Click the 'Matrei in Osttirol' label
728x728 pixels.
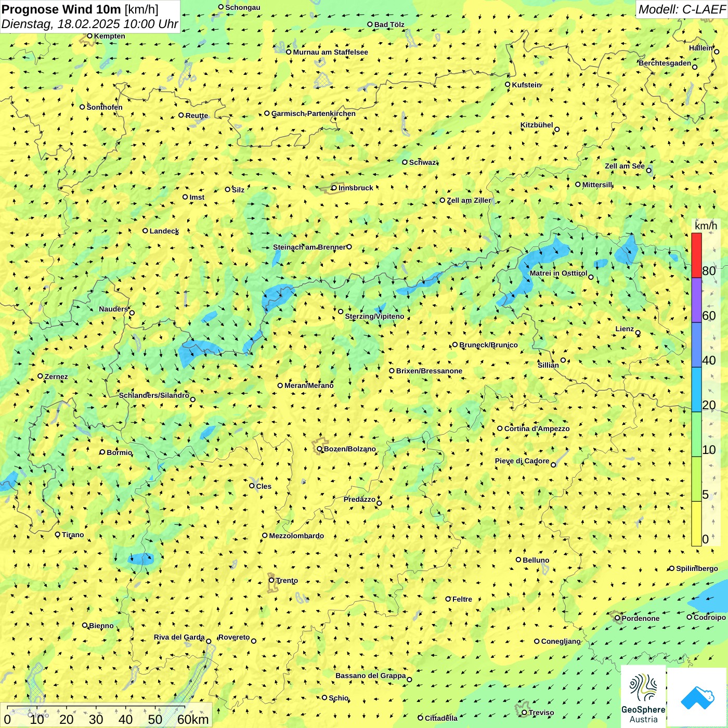tap(558, 273)
